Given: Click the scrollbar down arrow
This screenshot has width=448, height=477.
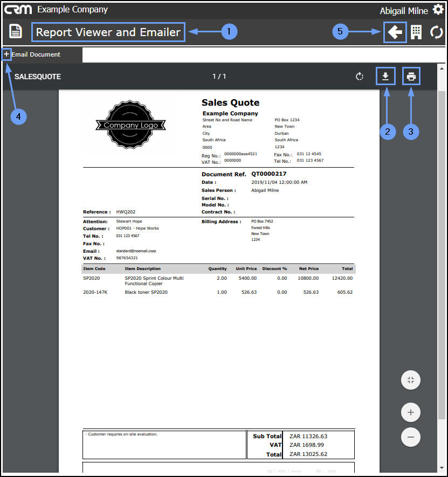Looking at the screenshot, I should [442, 468].
